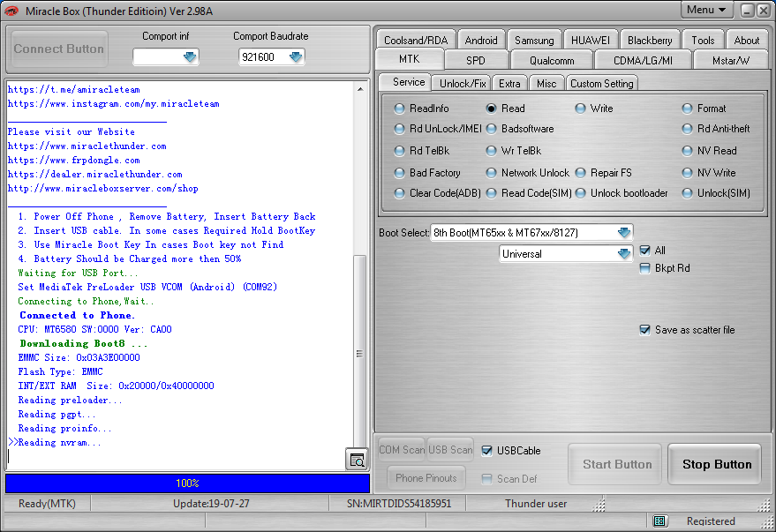Expand the Boot Select combo box
776x532 pixels.
click(x=624, y=232)
